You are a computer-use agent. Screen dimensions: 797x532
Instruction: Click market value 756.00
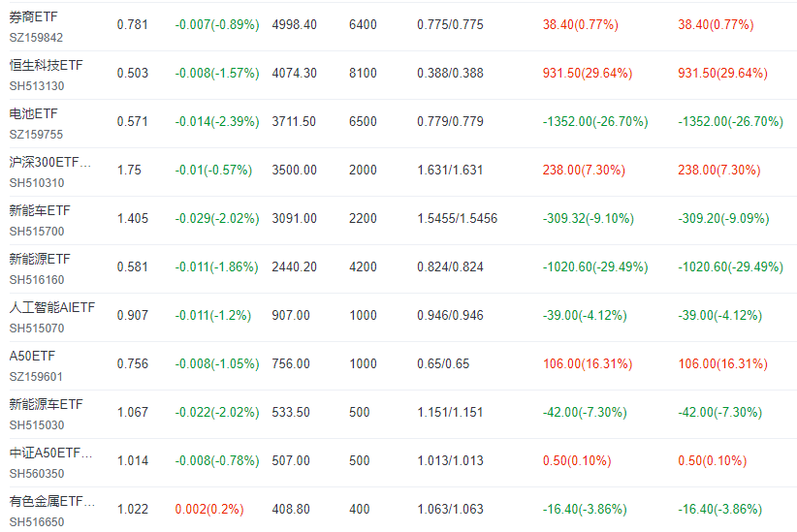point(291,364)
